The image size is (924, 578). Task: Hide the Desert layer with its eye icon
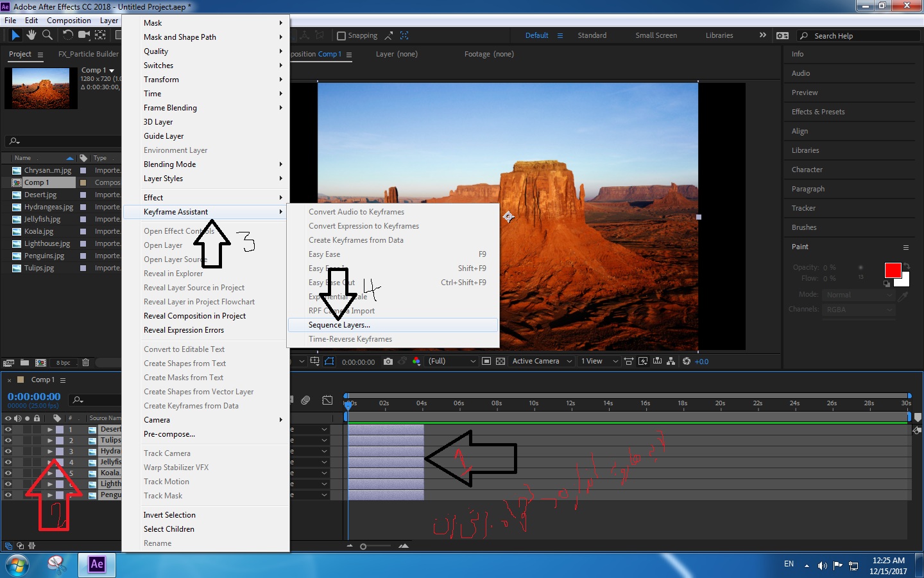pyautogui.click(x=8, y=430)
